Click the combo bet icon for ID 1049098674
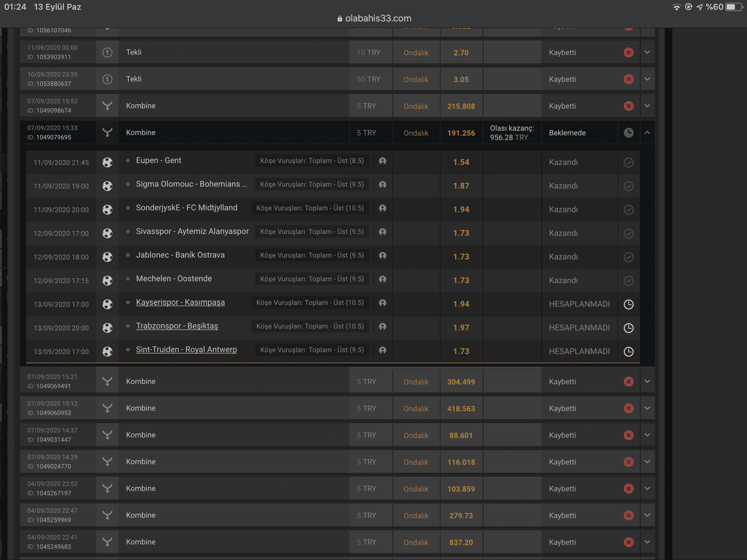The height and width of the screenshot is (560, 747). (x=108, y=106)
